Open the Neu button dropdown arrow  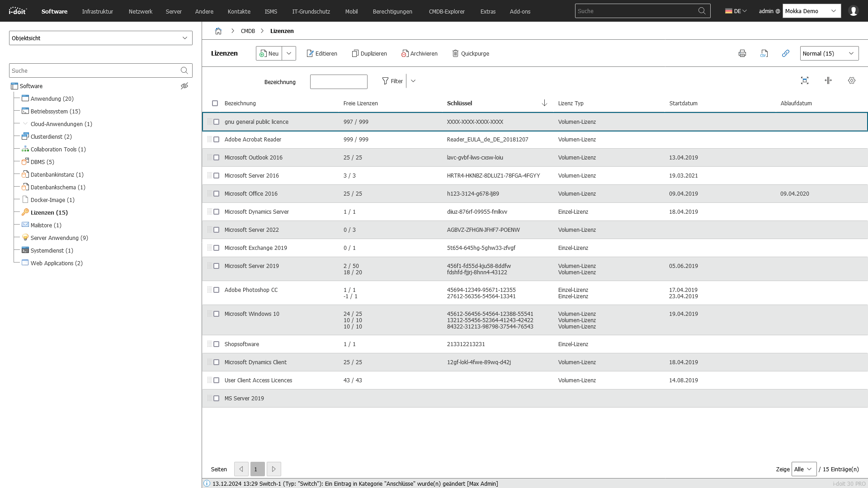pyautogui.click(x=289, y=53)
